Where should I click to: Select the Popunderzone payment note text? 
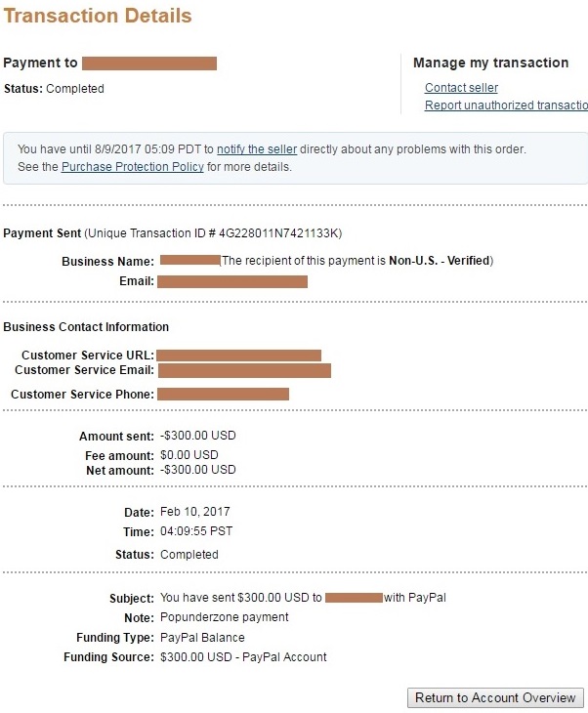(225, 617)
